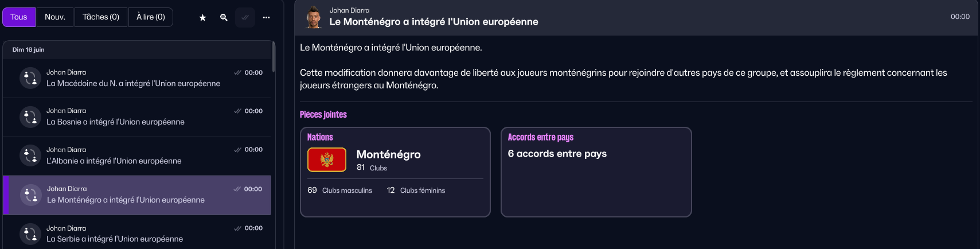
Task: Toggle read checkmark on La Macédoine message
Action: pyautogui.click(x=237, y=73)
